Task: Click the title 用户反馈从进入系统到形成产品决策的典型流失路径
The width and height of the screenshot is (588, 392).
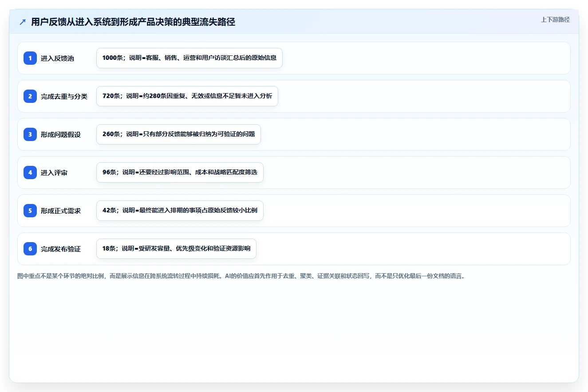Action: (133, 22)
